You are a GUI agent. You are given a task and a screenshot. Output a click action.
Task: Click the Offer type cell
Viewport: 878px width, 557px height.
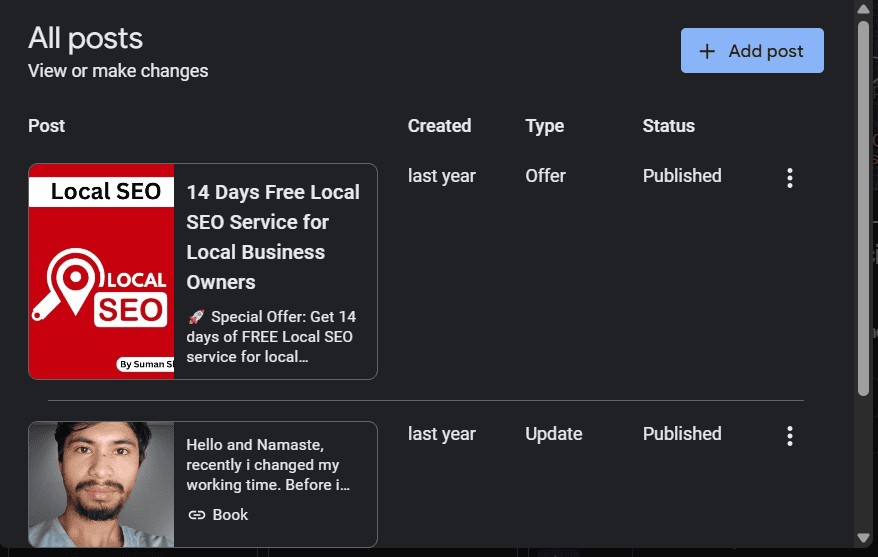[x=545, y=176]
